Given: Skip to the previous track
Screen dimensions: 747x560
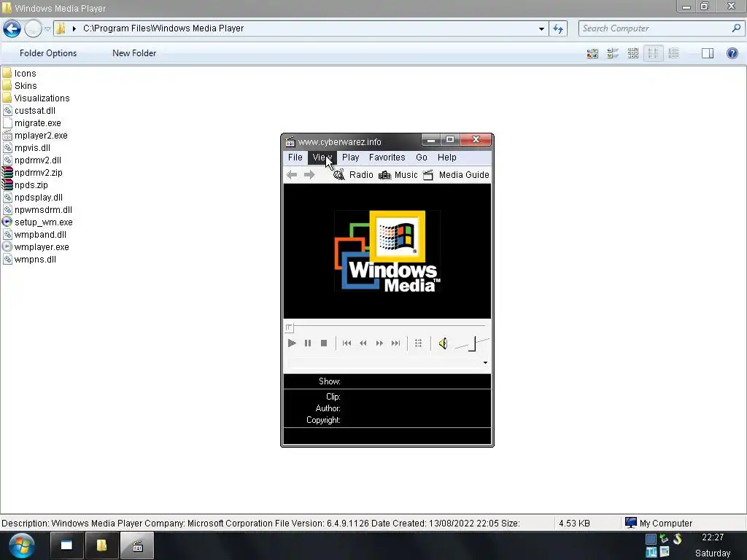Looking at the screenshot, I should pos(347,343).
